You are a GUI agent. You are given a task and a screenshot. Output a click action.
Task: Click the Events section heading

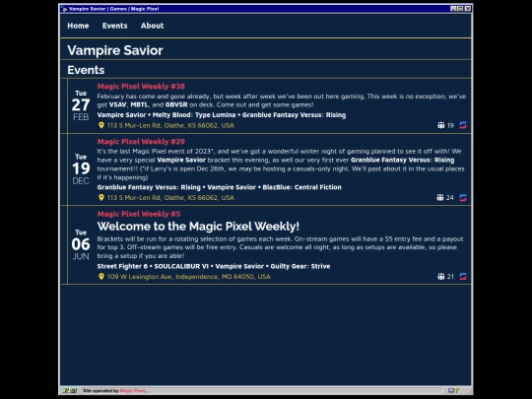click(x=86, y=70)
